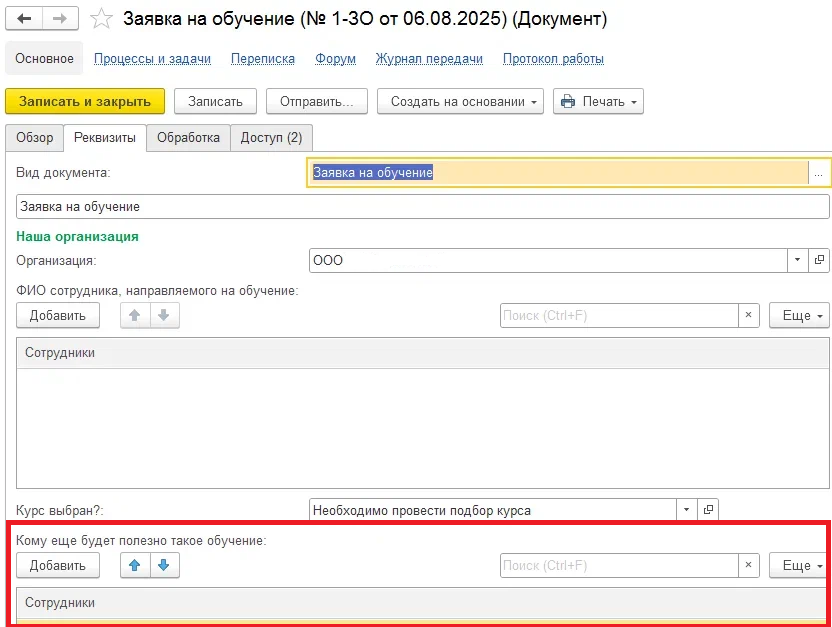Click the Отправить... button
This screenshot has width=832, height=627.
(317, 101)
